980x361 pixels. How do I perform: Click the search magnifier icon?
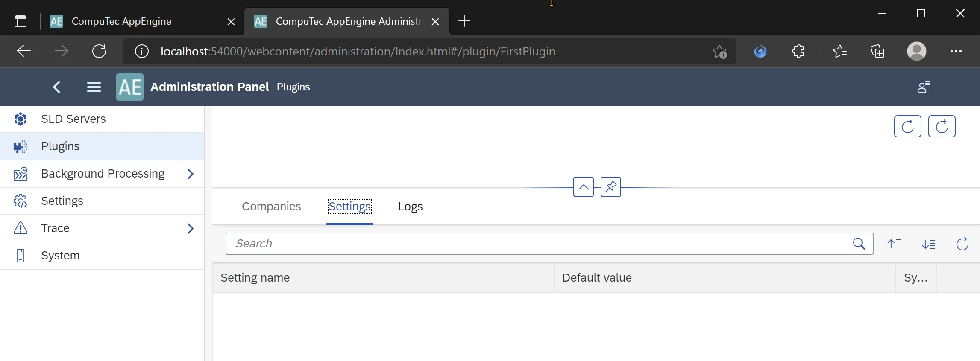(x=859, y=244)
